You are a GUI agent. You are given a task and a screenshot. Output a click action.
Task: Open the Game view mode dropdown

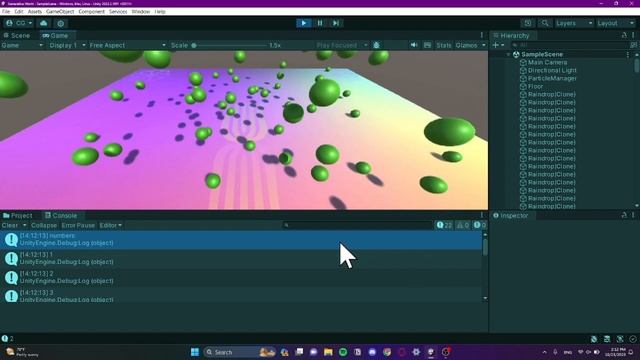coord(22,45)
